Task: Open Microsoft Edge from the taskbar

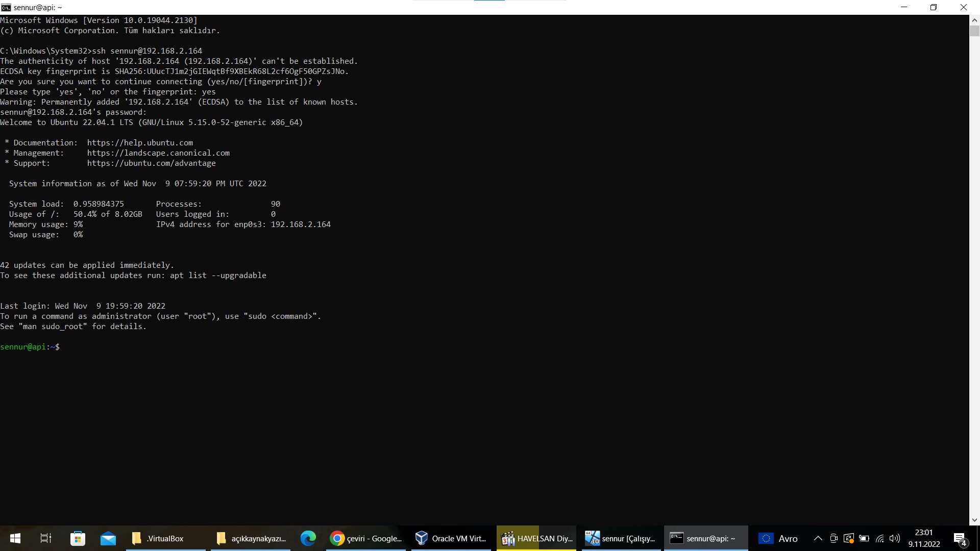Action: [x=308, y=538]
